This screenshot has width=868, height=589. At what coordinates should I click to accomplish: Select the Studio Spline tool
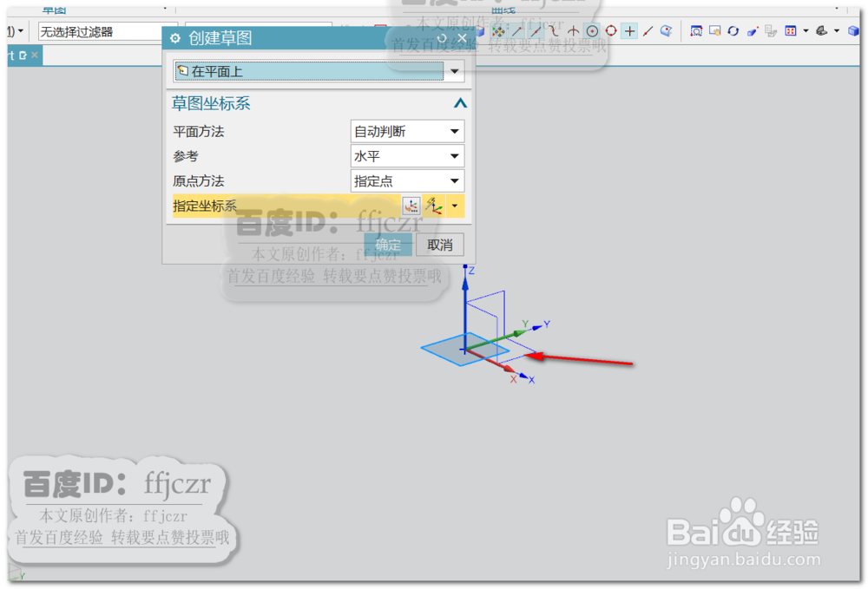click(x=553, y=31)
